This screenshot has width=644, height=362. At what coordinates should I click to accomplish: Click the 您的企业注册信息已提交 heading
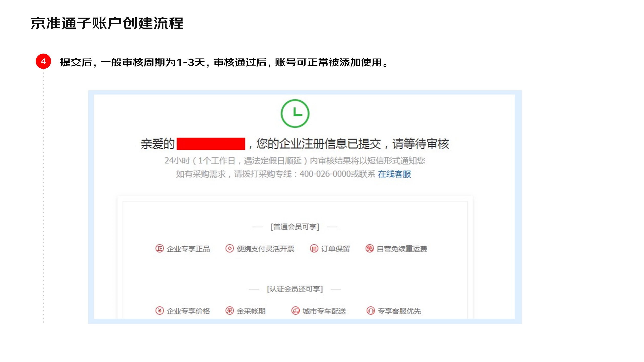pos(318,144)
